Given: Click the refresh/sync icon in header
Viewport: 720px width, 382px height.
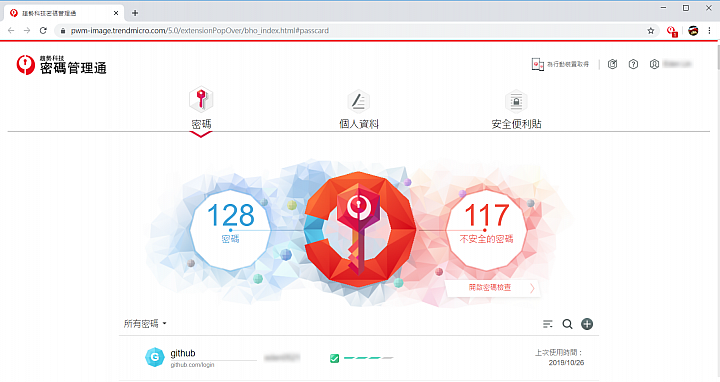Looking at the screenshot, I should tap(612, 64).
